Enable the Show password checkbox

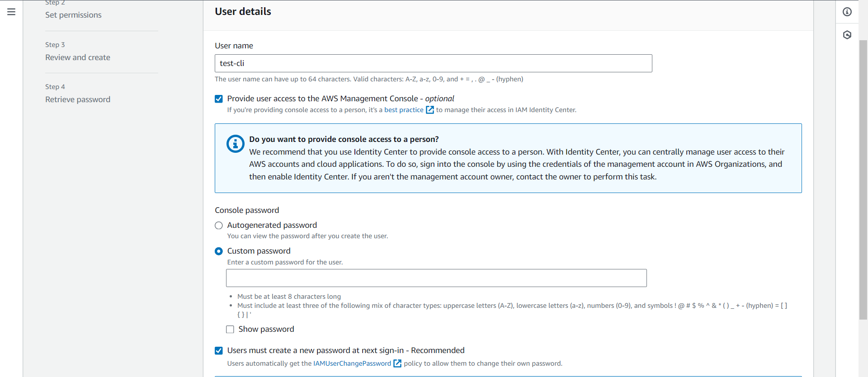pyautogui.click(x=230, y=329)
